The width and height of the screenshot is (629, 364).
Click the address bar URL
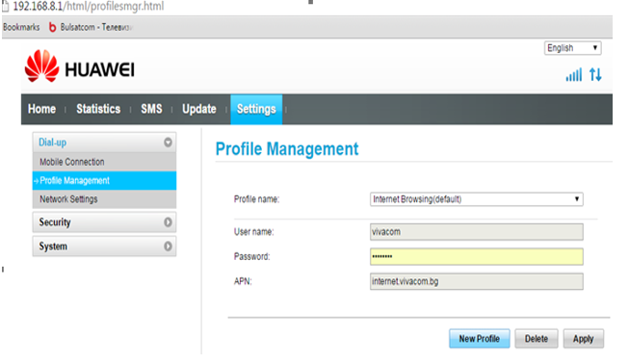tap(89, 7)
